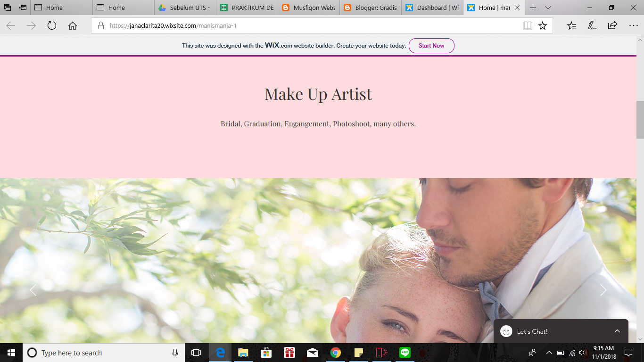Show hidden system tray icons

point(549,353)
